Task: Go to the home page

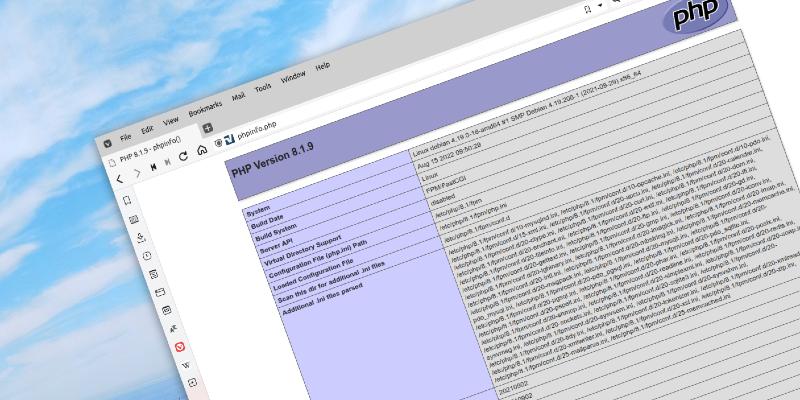Action: point(201,151)
